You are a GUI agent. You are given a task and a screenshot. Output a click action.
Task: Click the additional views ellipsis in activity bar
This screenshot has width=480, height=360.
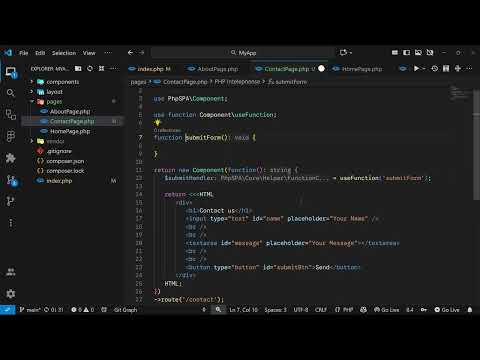[11, 223]
